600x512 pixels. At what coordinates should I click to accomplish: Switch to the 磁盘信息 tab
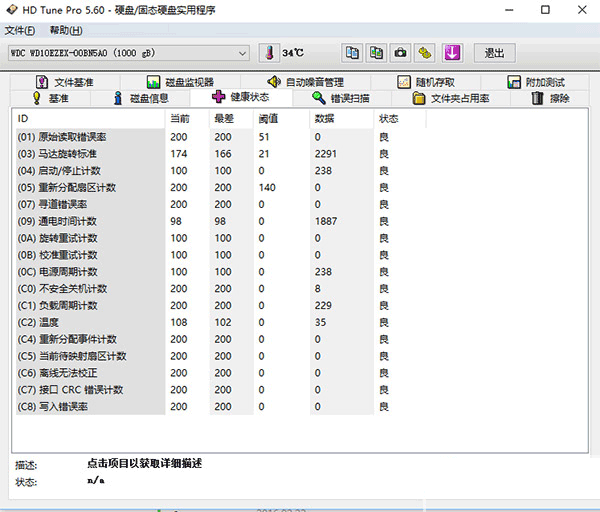click(141, 98)
